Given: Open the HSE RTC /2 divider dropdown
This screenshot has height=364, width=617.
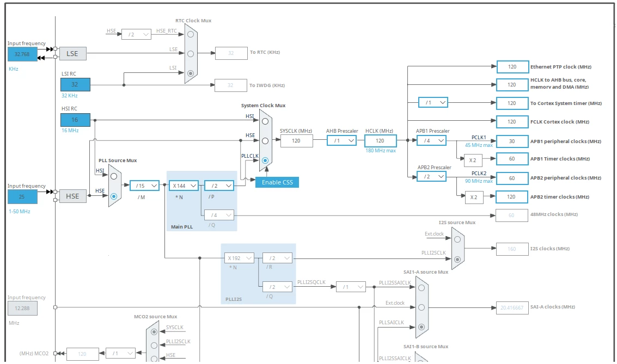Looking at the screenshot, I should coord(136,34).
